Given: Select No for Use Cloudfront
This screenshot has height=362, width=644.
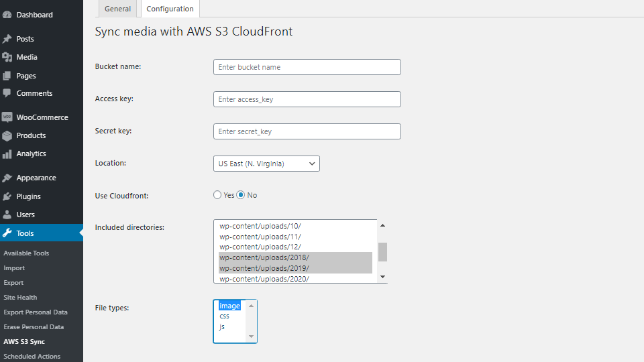Looking at the screenshot, I should (x=241, y=195).
